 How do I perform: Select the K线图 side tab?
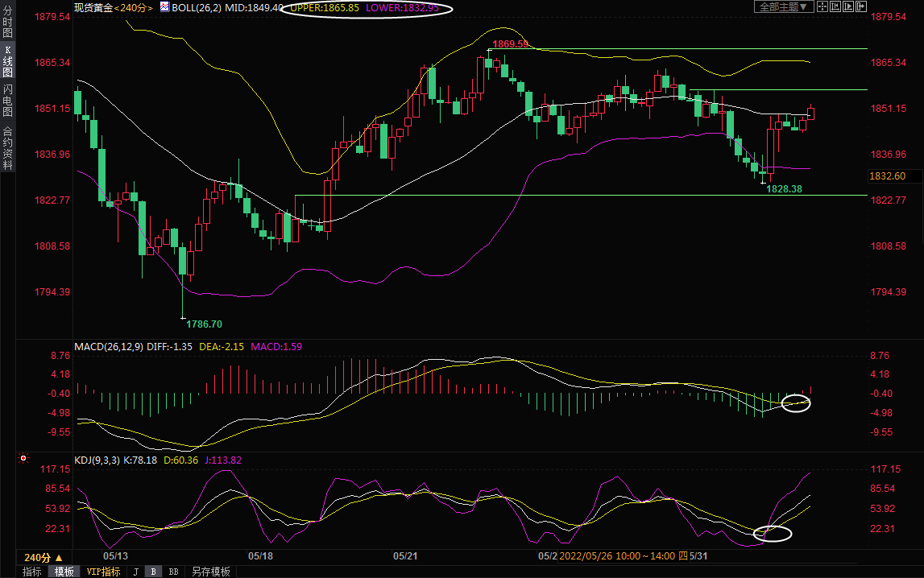pyautogui.click(x=7, y=61)
